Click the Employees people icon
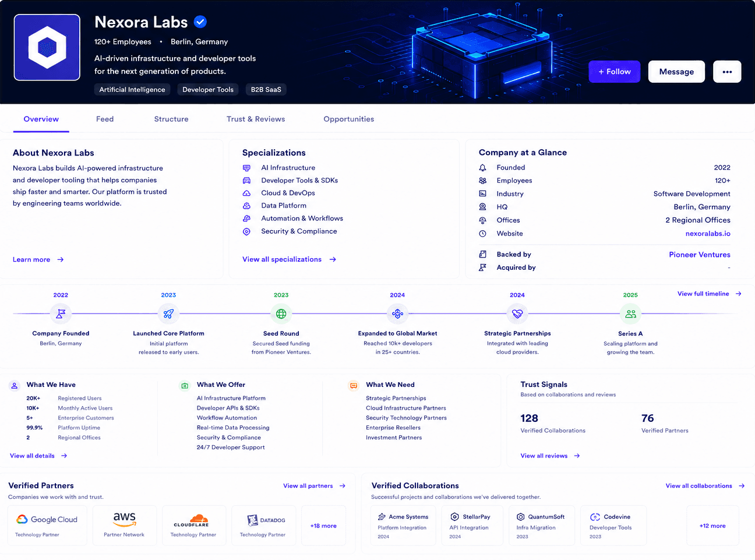Screen dimensions: 755x560 click(x=482, y=181)
